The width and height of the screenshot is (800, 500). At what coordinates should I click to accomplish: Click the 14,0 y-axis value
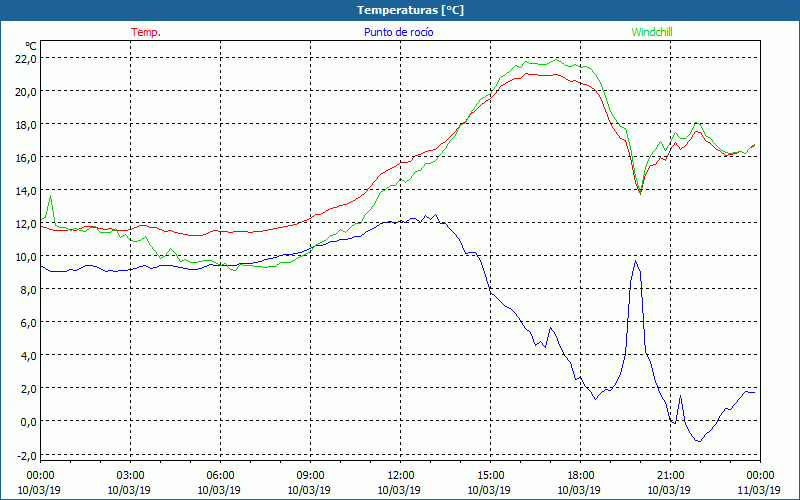coord(26,191)
